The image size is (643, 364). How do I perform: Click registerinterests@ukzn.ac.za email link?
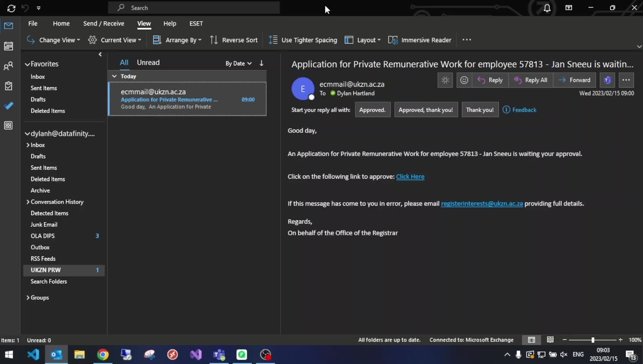pyautogui.click(x=482, y=204)
